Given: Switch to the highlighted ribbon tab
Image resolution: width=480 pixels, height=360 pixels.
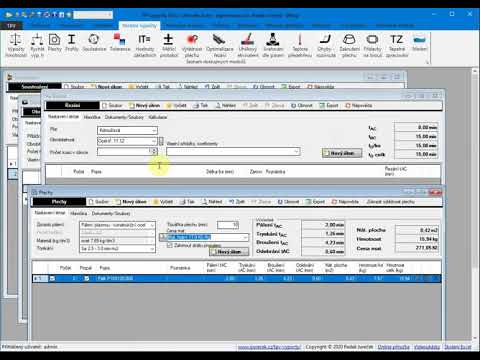Looking at the screenshot, I should pos(139,26).
